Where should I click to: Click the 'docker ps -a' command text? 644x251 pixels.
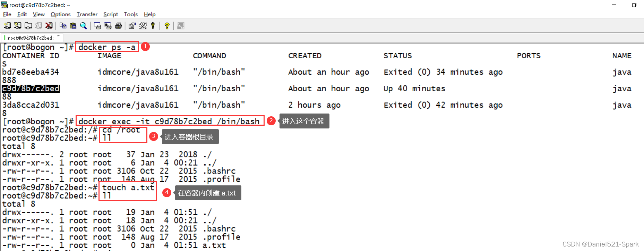(x=107, y=47)
